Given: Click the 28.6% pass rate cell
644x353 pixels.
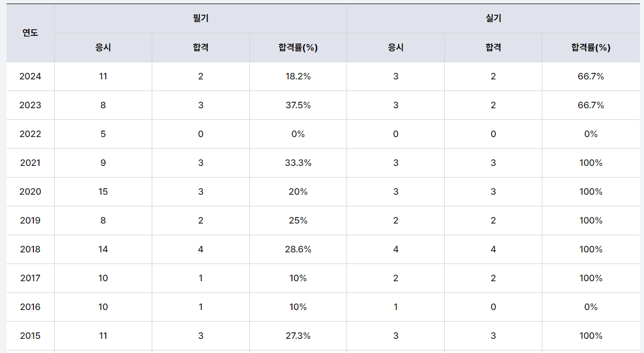Looking at the screenshot, I should [298, 249].
